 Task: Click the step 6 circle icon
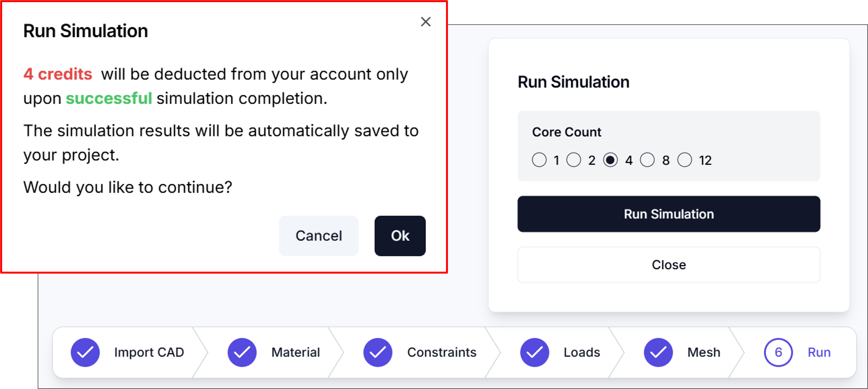click(x=778, y=352)
